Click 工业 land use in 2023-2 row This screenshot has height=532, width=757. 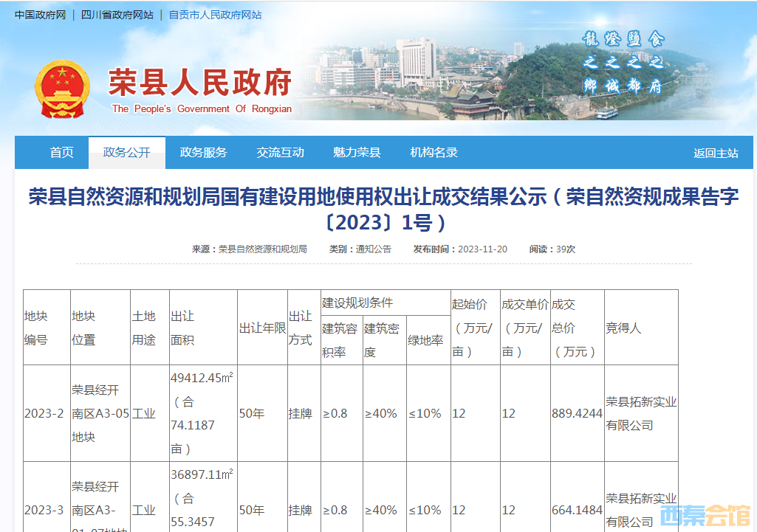(x=144, y=414)
